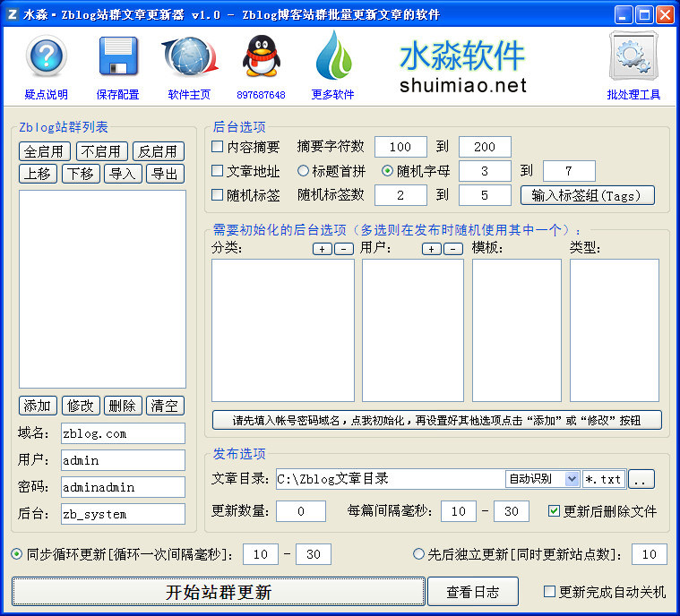Click the 更多软件 text link

click(x=333, y=95)
